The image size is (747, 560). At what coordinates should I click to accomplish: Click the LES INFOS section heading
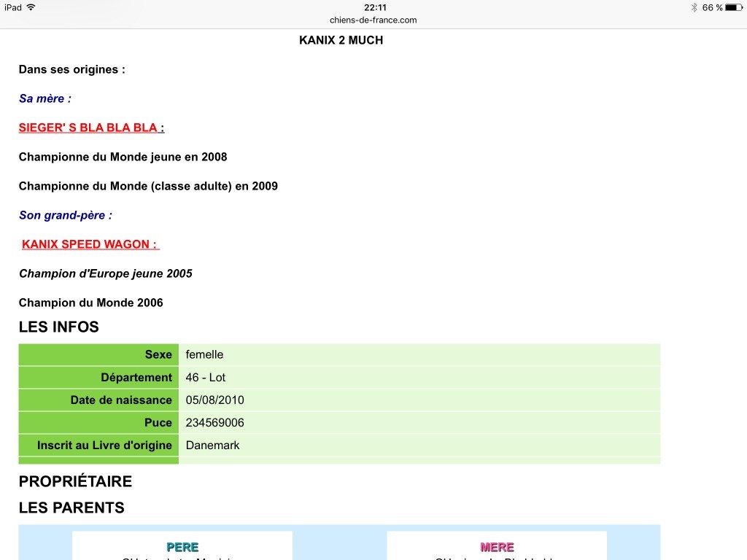click(x=58, y=327)
